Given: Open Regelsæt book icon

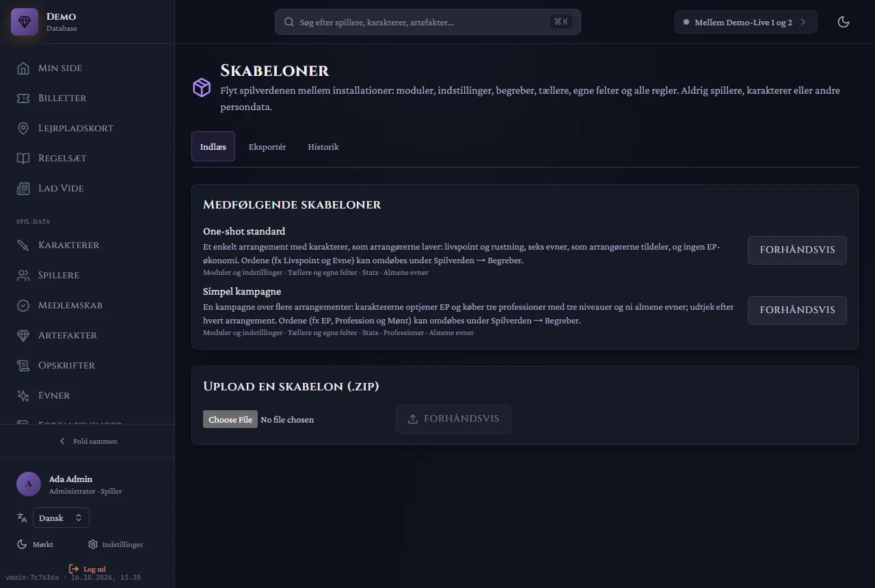Looking at the screenshot, I should (x=23, y=159).
